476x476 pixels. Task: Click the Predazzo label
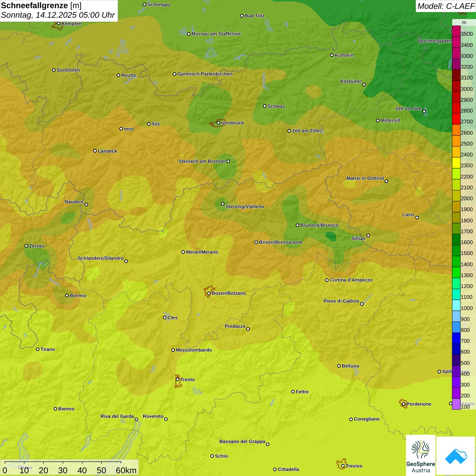(x=235, y=326)
